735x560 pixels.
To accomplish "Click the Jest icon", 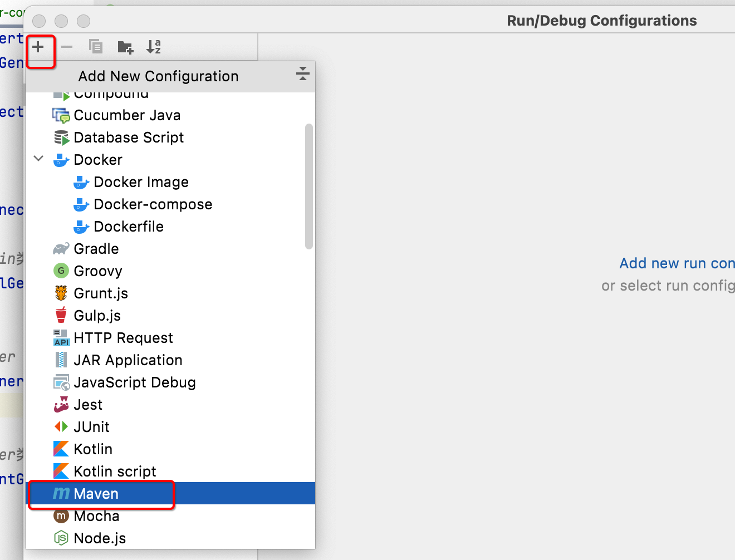I will [x=61, y=404].
